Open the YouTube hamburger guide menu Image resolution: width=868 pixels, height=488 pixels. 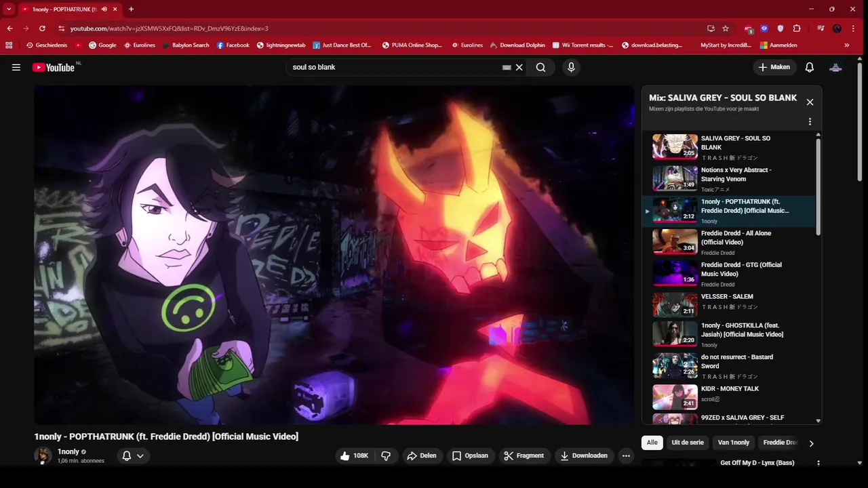pos(16,67)
